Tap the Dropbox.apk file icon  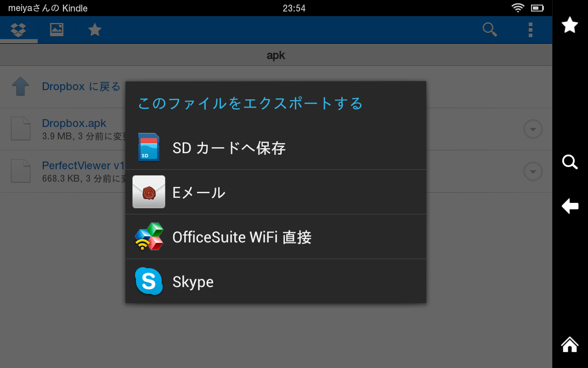coord(21,129)
